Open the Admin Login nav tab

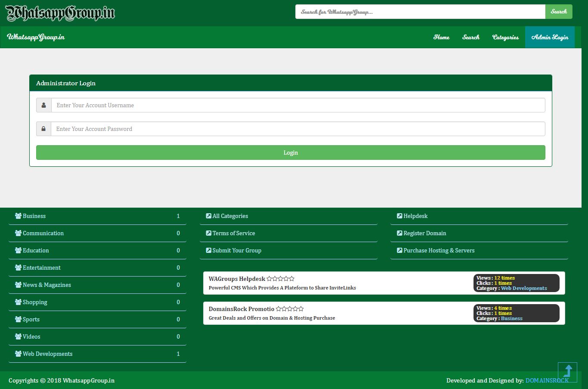pos(550,37)
